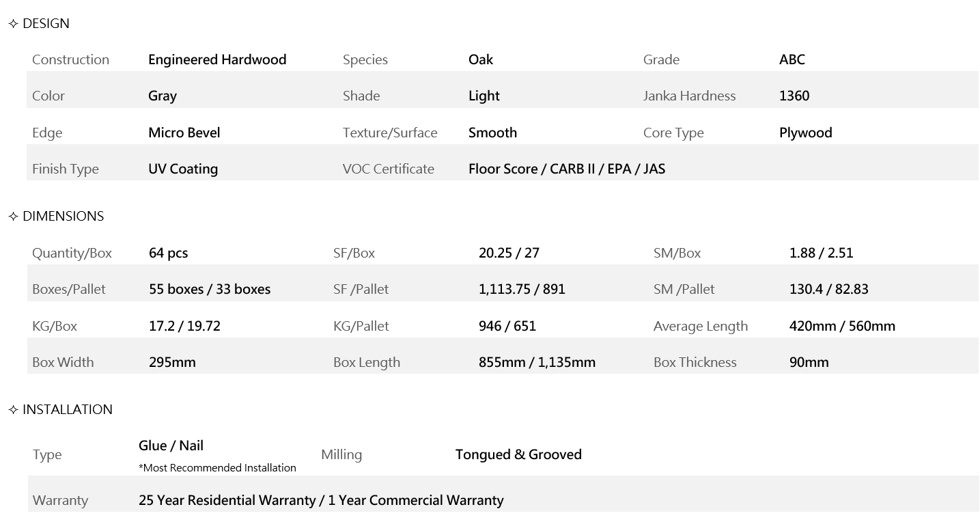
Task: Select the DESIGN section heading
Action: point(46,24)
